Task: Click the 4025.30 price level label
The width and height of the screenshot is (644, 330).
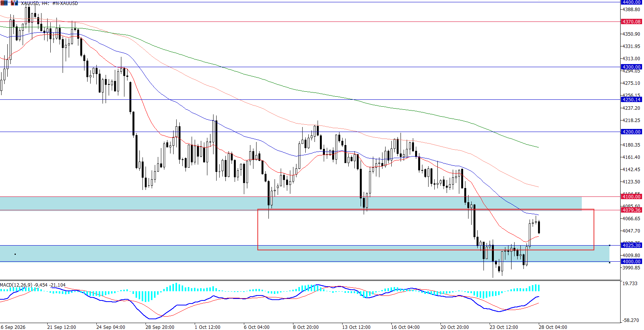Action: point(631,245)
